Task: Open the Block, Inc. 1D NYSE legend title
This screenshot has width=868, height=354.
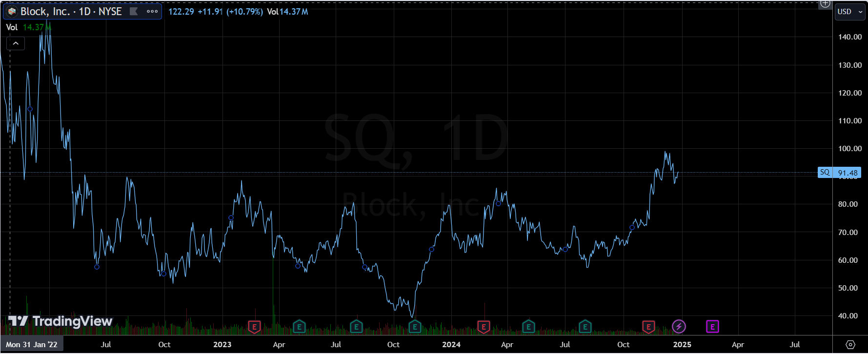Action: click(x=71, y=11)
